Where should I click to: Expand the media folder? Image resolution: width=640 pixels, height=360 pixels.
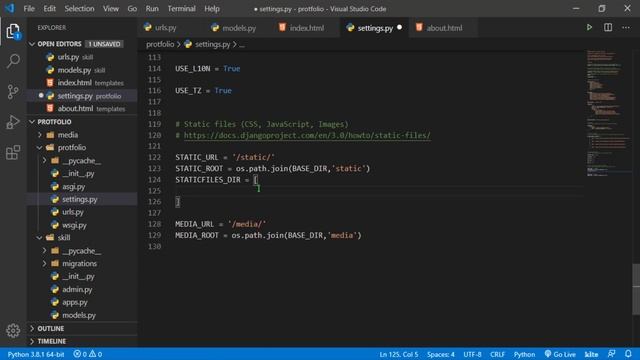(68, 135)
